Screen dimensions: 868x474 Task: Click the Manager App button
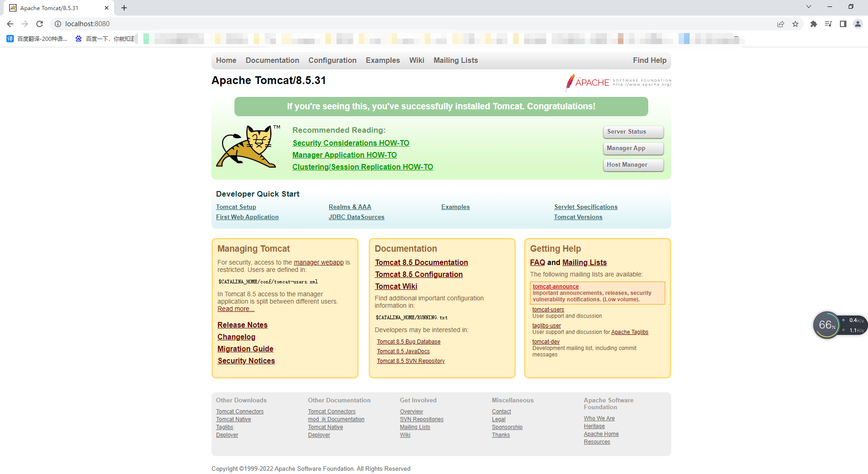[x=633, y=148]
